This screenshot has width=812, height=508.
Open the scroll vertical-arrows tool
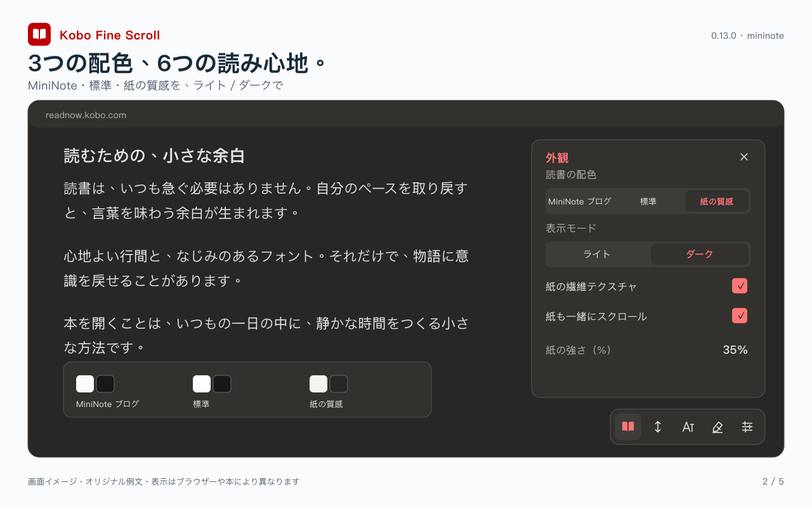(x=658, y=427)
